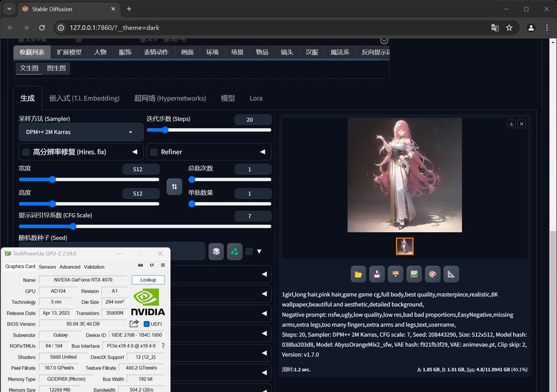The width and height of the screenshot is (557, 392).
Task: Click the site information icon in the address bar
Action: pos(61,28)
